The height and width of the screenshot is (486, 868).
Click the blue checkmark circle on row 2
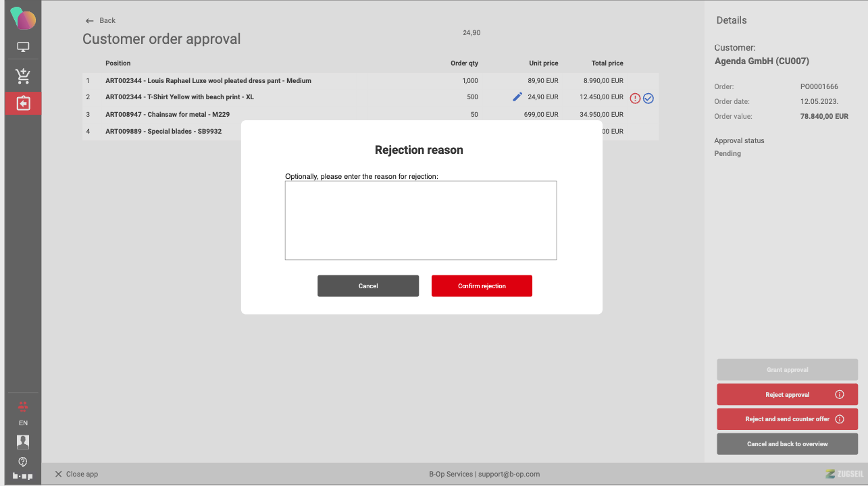(648, 99)
